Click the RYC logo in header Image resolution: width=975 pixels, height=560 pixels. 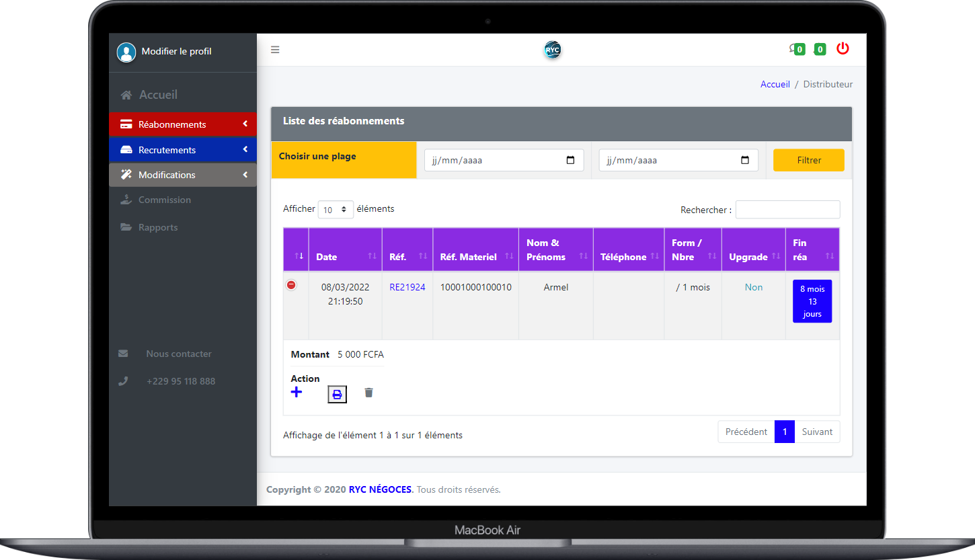[552, 50]
